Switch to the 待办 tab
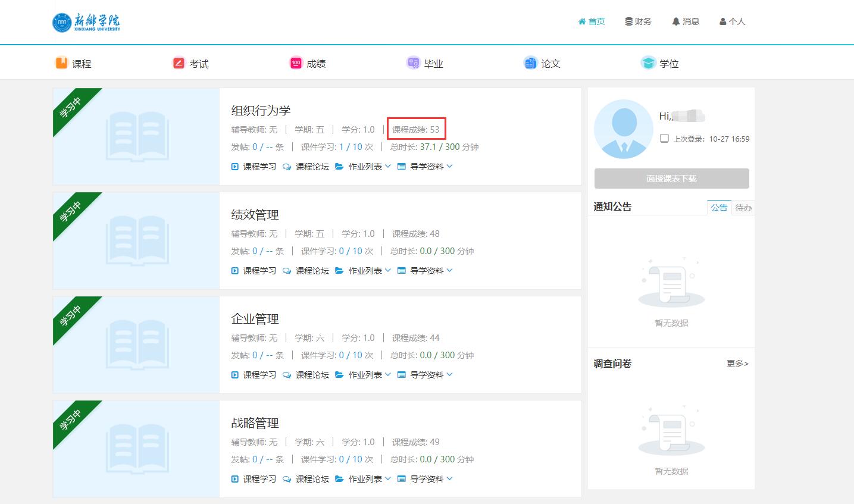The image size is (854, 504). coord(743,208)
